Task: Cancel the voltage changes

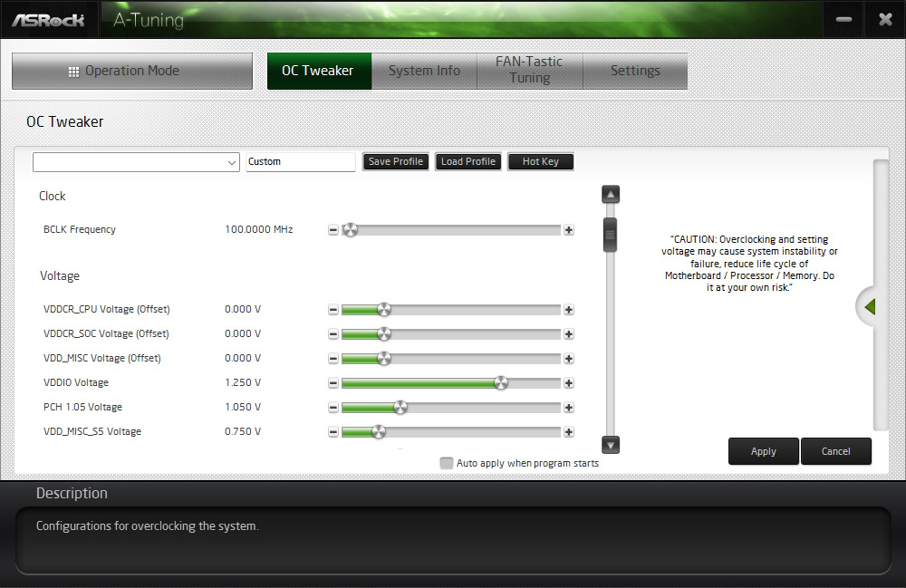Action: (x=836, y=451)
